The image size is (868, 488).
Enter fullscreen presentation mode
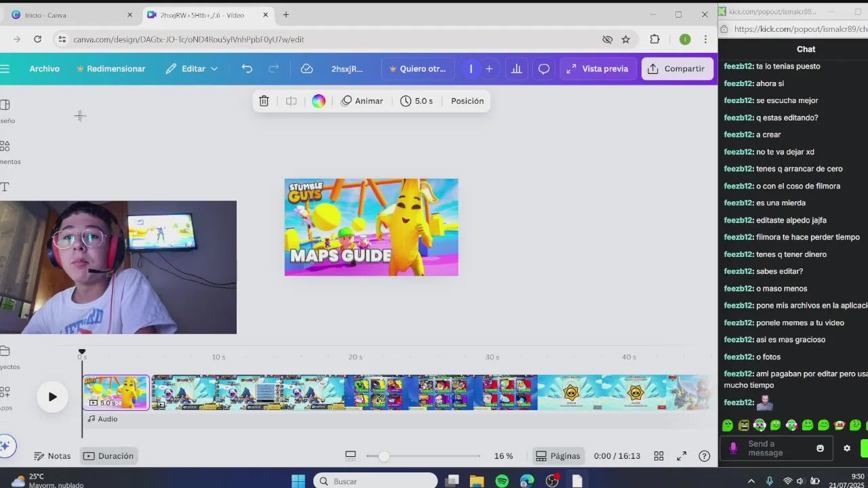pos(682,456)
